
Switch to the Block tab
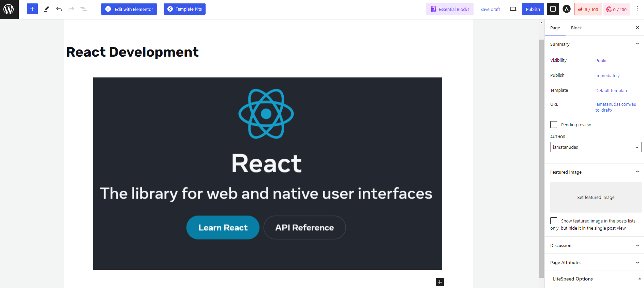pyautogui.click(x=576, y=28)
